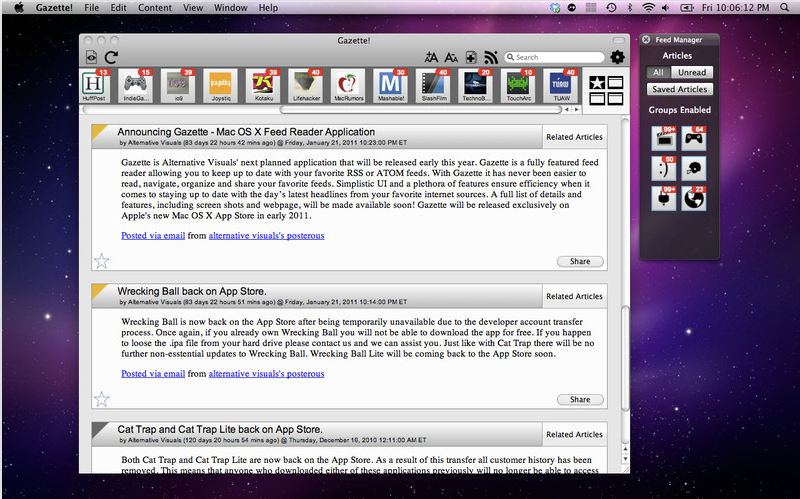Screen dimensions: 800x499
Task: Click the Time Machine menu bar icon
Action: (611, 8)
